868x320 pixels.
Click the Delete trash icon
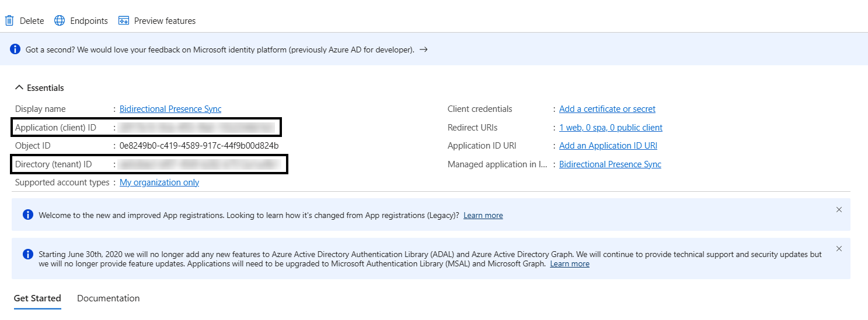9,21
